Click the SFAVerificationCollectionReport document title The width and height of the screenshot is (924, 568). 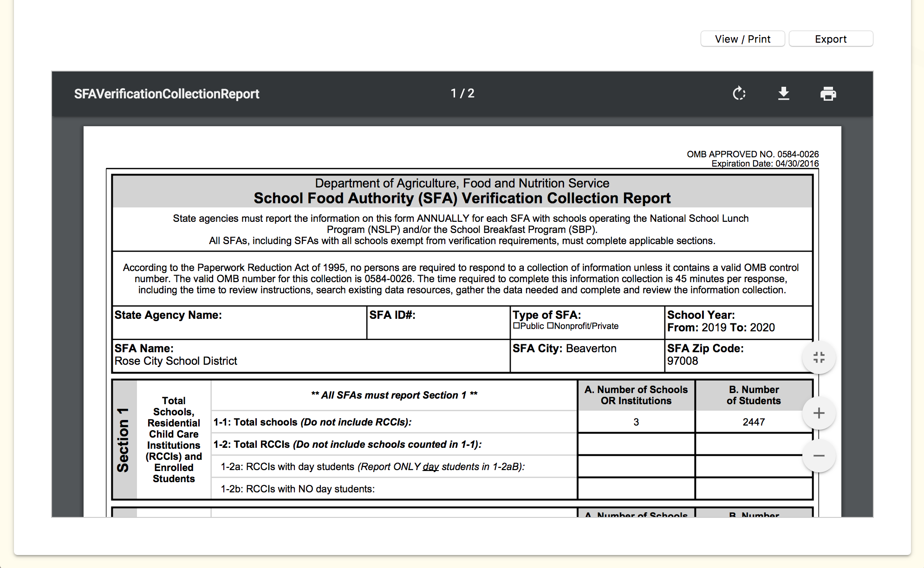pos(166,94)
